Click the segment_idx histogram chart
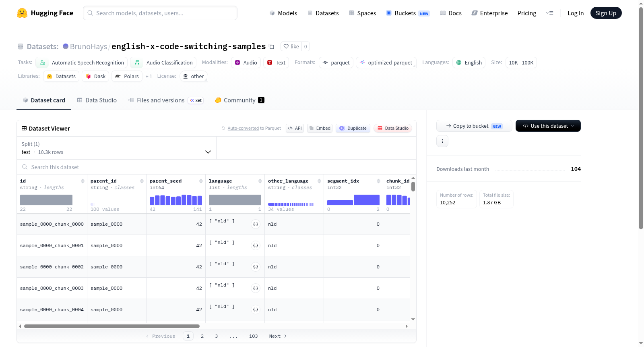This screenshot has height=347, width=644. coord(353,200)
